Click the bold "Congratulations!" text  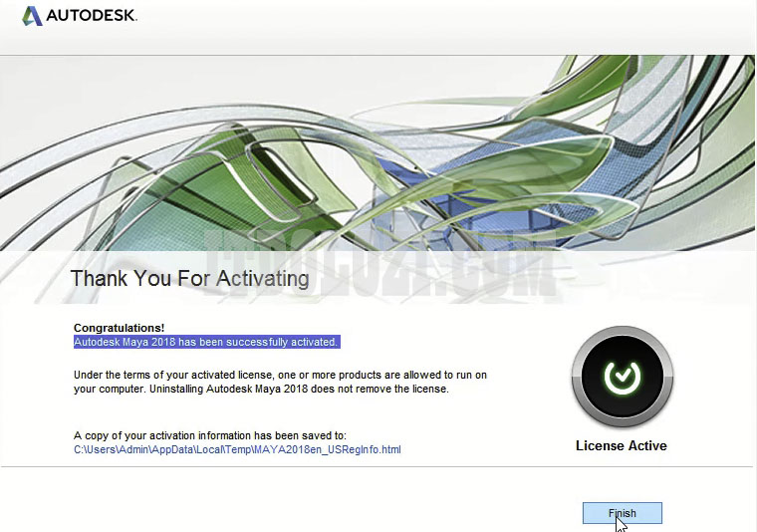119,328
